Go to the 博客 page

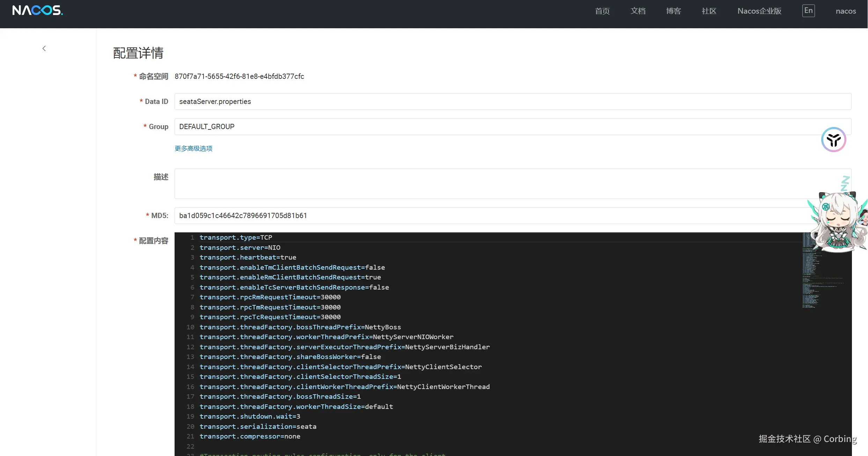tap(674, 11)
